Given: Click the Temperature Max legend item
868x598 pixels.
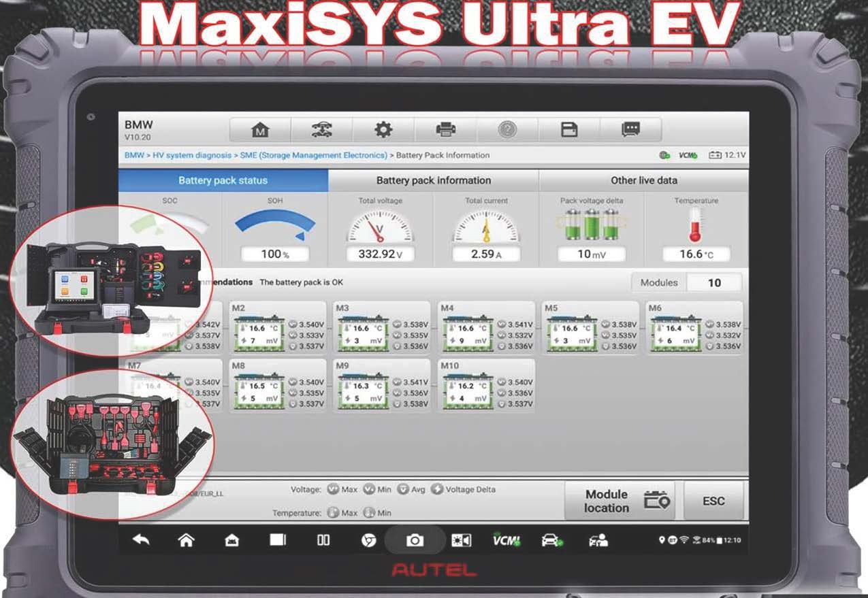Looking at the screenshot, I should click(x=342, y=513).
